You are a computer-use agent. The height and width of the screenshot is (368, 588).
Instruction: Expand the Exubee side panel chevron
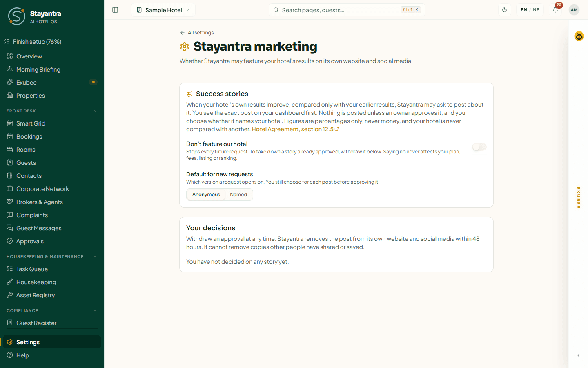coord(579,355)
